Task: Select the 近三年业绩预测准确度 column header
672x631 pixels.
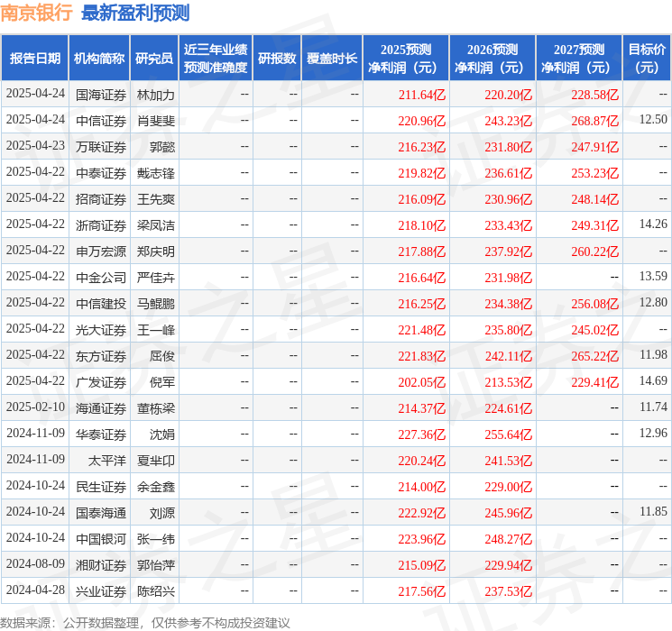Action: click(216, 58)
